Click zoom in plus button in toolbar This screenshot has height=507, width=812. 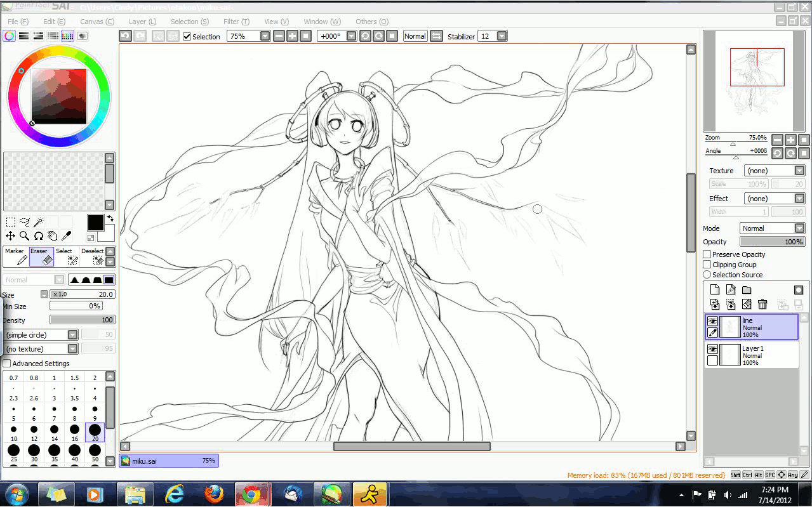coord(292,36)
